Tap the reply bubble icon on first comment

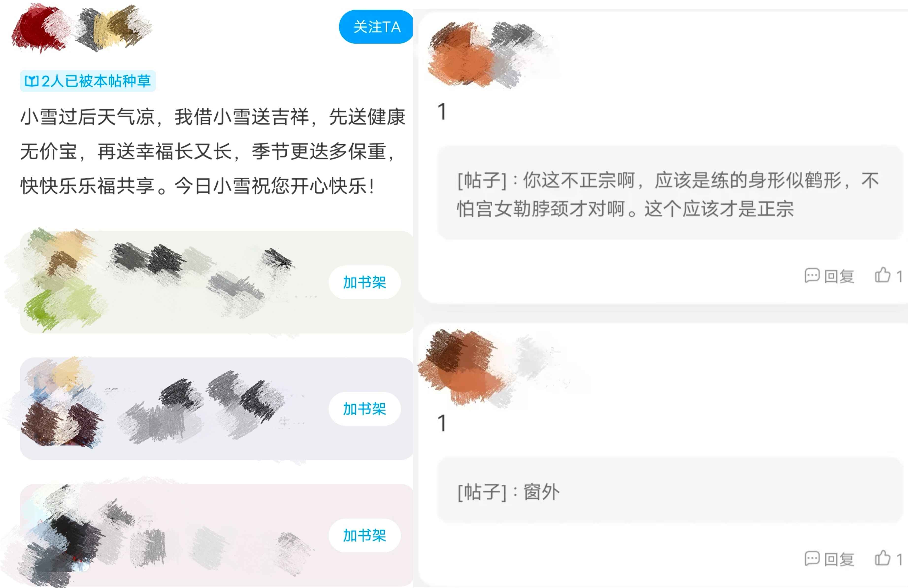(812, 275)
